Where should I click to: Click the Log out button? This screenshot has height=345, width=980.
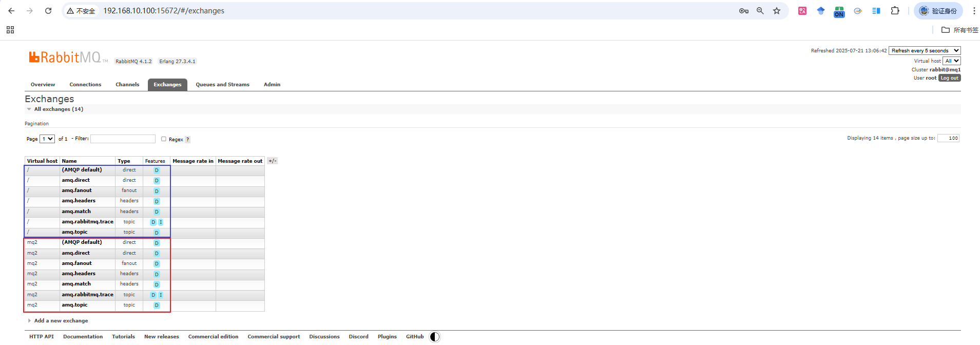950,78
